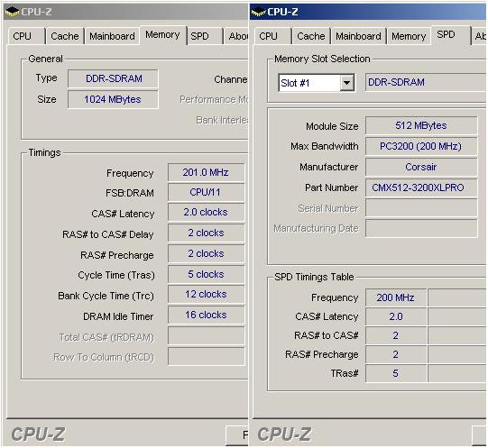Click the CPU-Z chip icon in left window title
This screenshot has height=448, width=488.
12,12
